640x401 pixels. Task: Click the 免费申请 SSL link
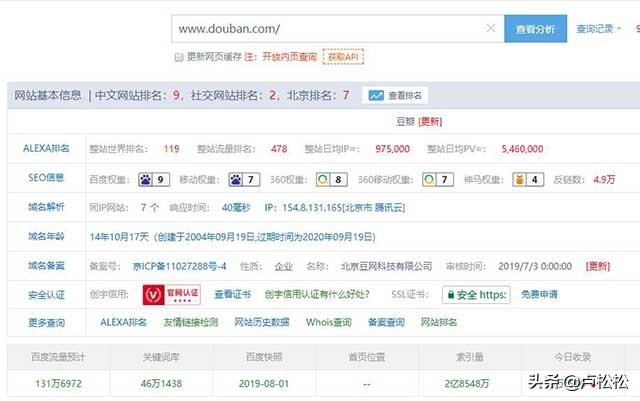pos(539,295)
